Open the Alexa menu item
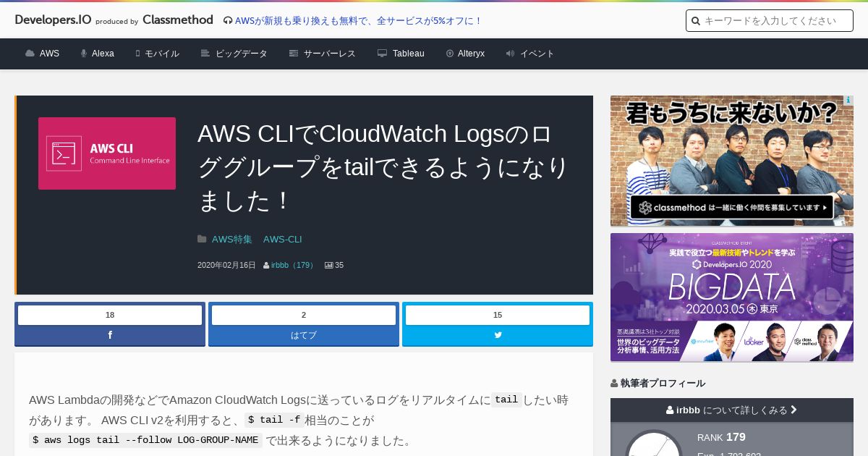 (97, 54)
